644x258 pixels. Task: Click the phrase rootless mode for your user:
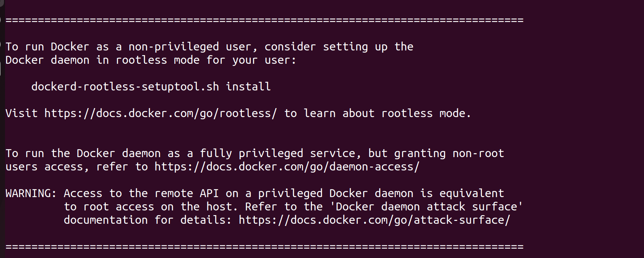click(206, 60)
